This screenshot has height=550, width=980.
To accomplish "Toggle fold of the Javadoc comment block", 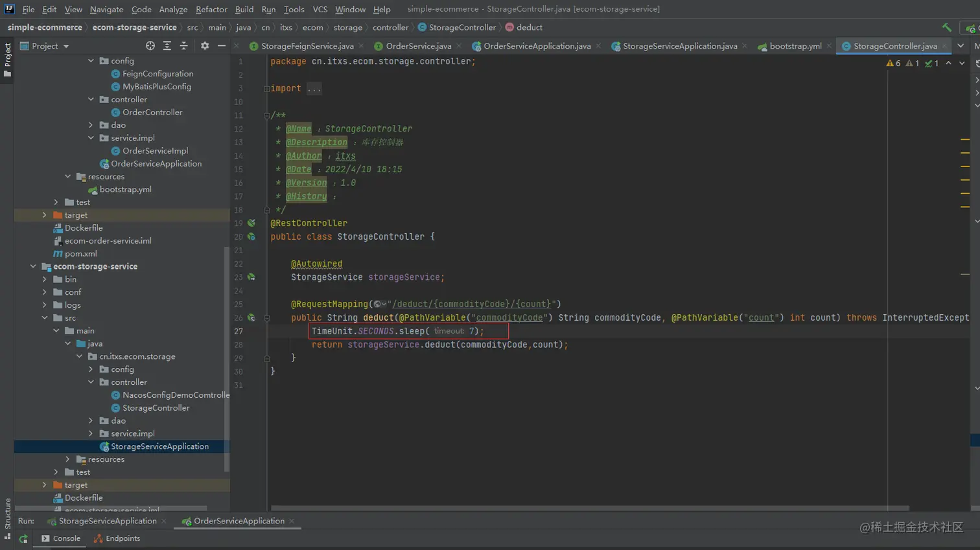I will coord(266,115).
